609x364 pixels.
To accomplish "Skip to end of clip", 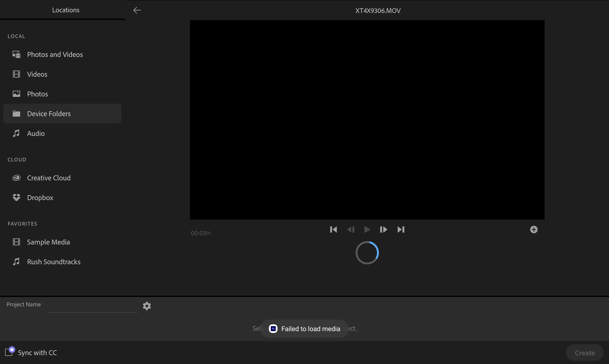I will point(401,230).
